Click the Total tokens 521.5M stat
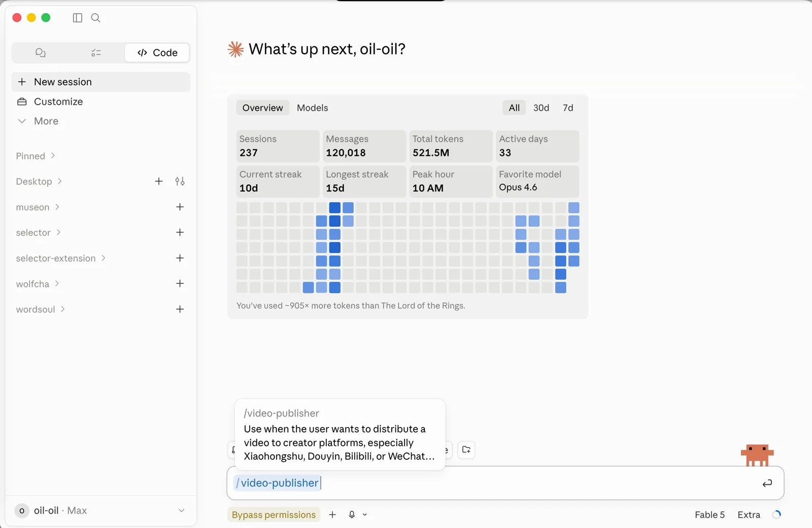 [451, 146]
